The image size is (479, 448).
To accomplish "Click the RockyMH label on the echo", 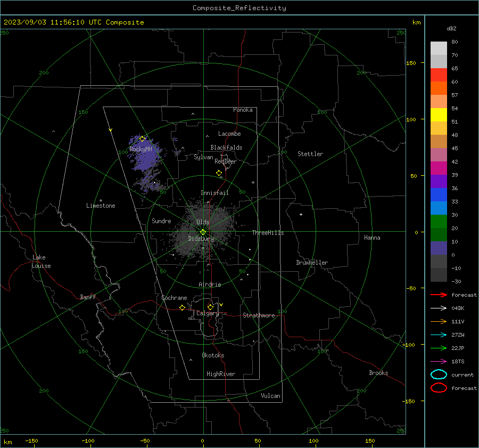I will click(141, 149).
